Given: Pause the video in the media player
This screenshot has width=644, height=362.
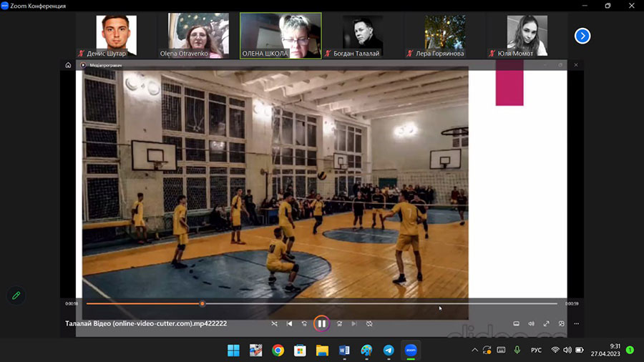Looking at the screenshot, I should click(321, 323).
